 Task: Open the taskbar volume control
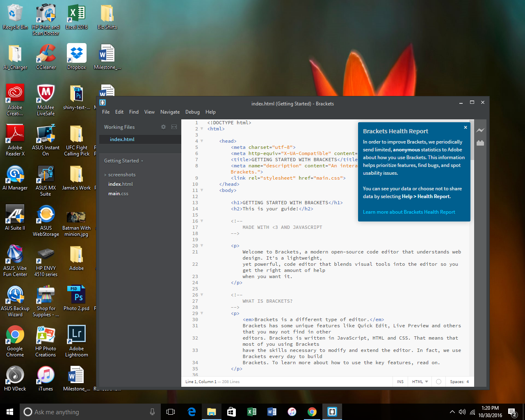click(462, 412)
